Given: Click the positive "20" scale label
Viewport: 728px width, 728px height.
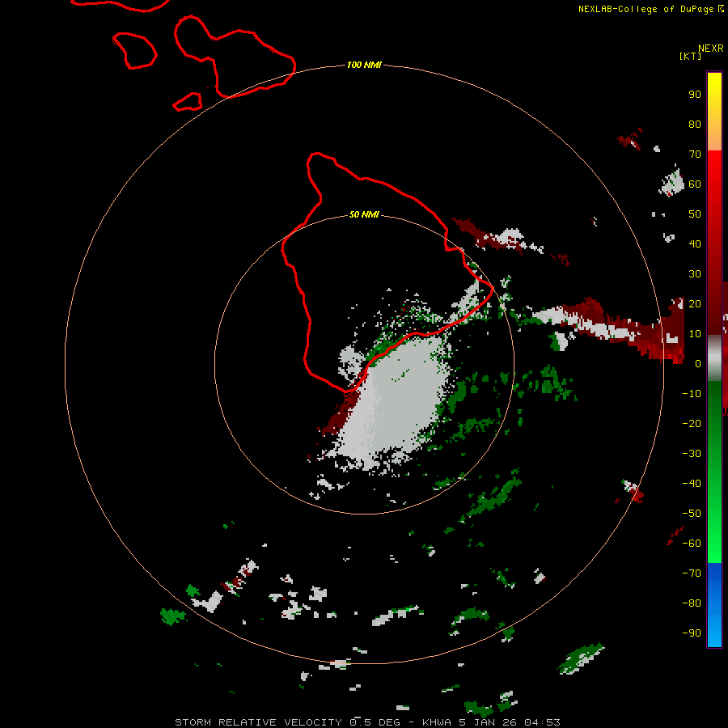Looking at the screenshot, I should coord(695,303).
